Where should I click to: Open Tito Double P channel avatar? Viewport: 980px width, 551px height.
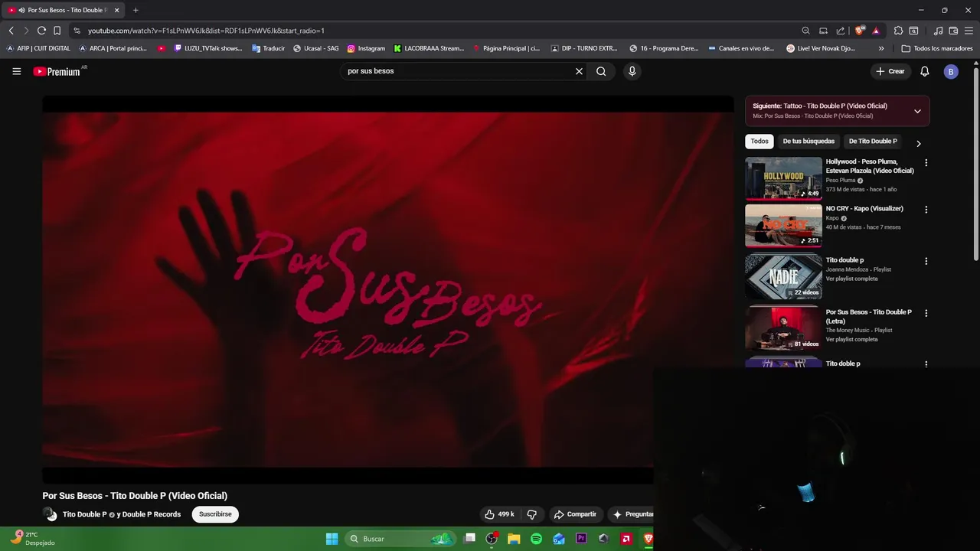click(x=50, y=514)
